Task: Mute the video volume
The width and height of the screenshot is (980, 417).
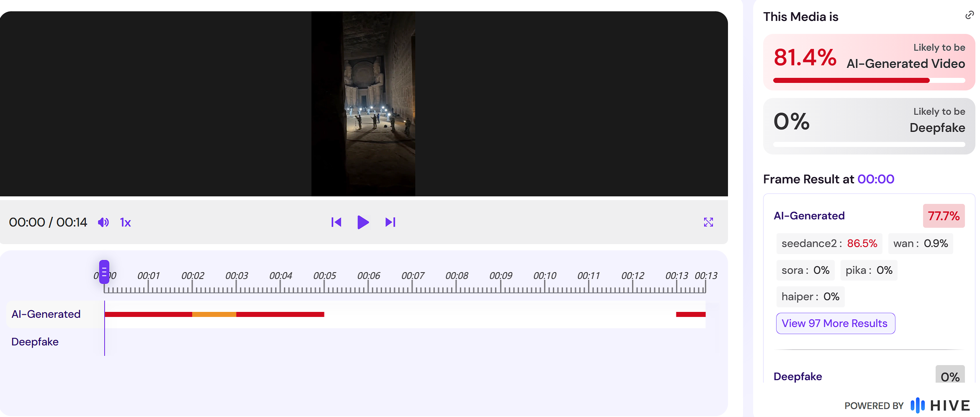Action: coord(103,222)
